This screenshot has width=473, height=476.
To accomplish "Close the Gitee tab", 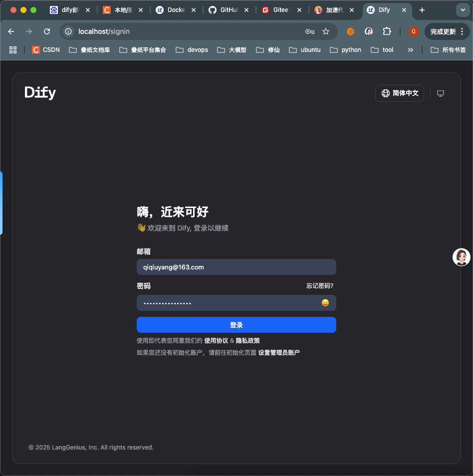I will 299,10.
